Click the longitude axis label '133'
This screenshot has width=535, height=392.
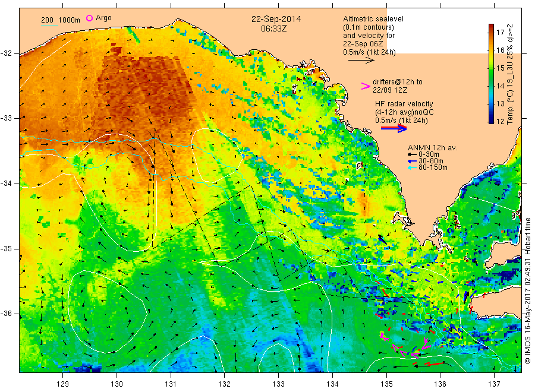(x=278, y=384)
